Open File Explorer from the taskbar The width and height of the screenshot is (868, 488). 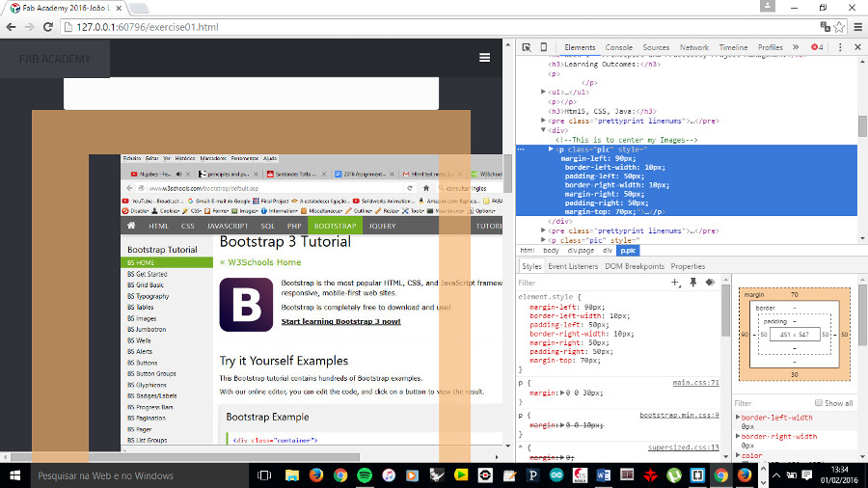(x=291, y=475)
